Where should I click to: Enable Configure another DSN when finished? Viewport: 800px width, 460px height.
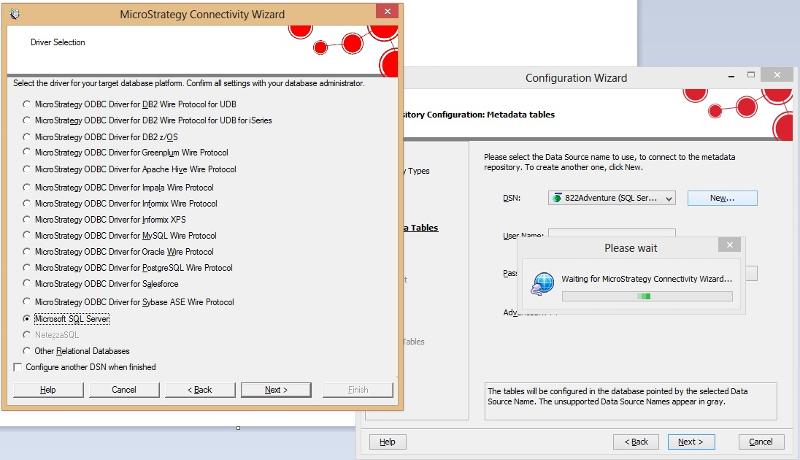click(x=18, y=367)
